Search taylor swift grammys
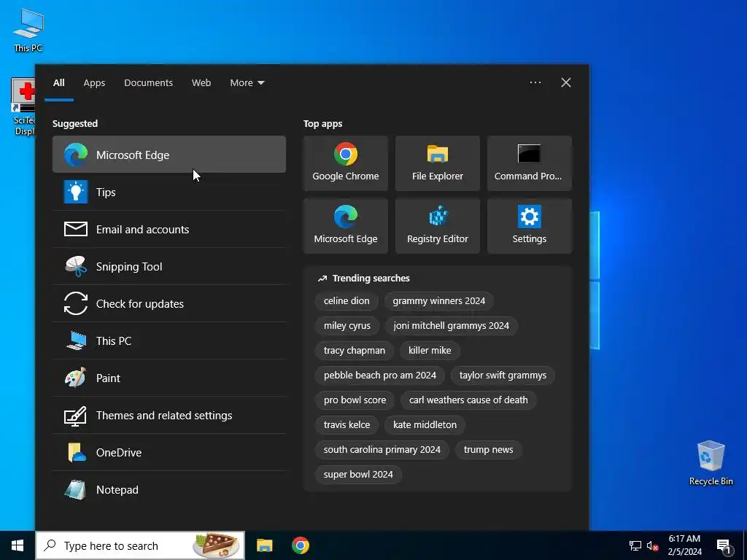This screenshot has height=560, width=747. click(503, 376)
